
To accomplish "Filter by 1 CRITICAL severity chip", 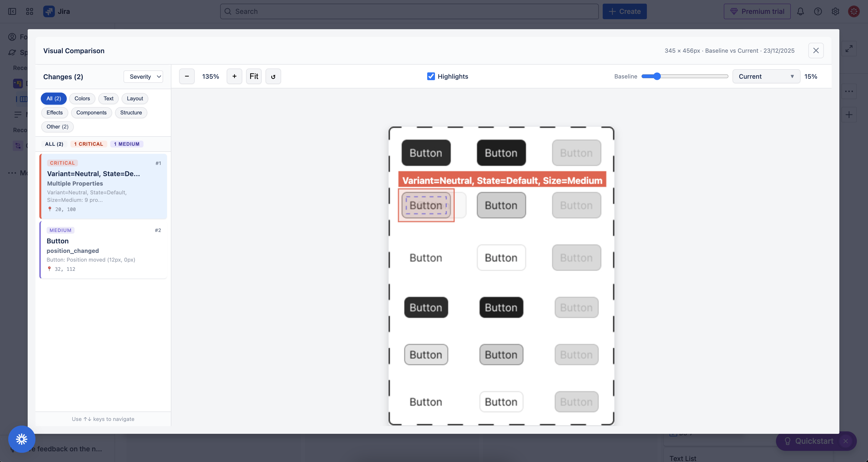I will pos(89,144).
